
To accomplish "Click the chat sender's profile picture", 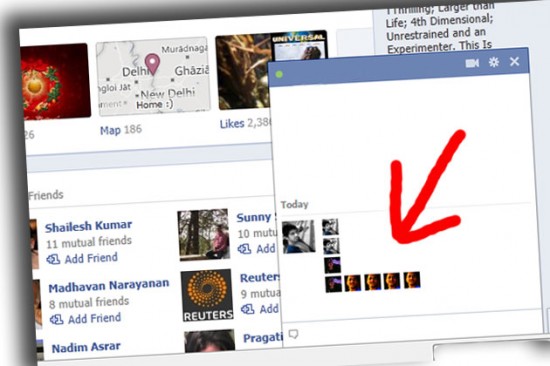I will tap(299, 237).
